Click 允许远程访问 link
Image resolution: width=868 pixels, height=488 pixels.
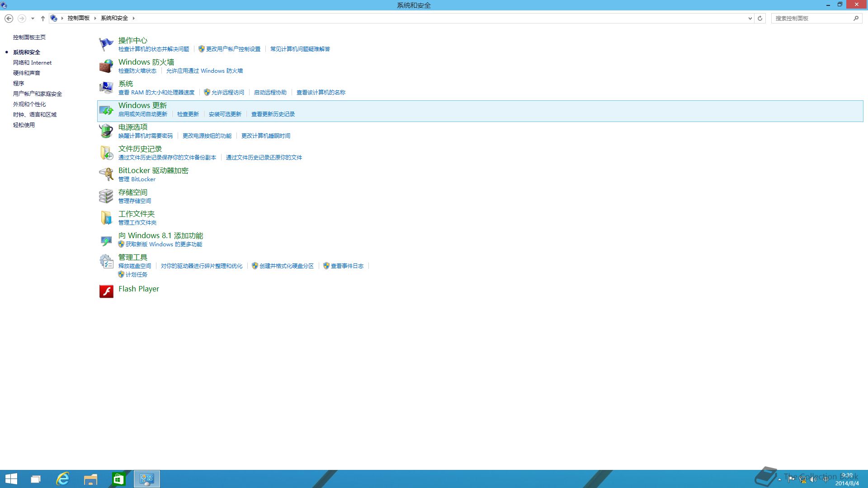[228, 92]
